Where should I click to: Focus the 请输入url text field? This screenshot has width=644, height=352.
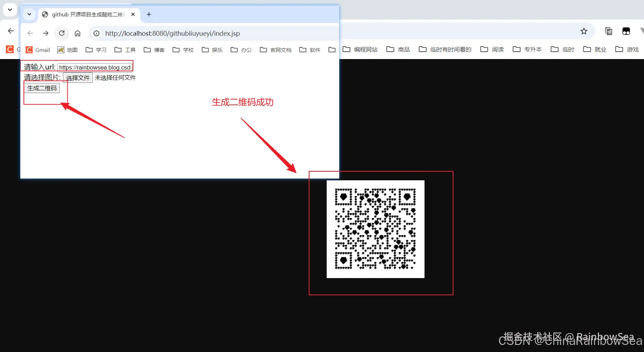pyautogui.click(x=95, y=67)
